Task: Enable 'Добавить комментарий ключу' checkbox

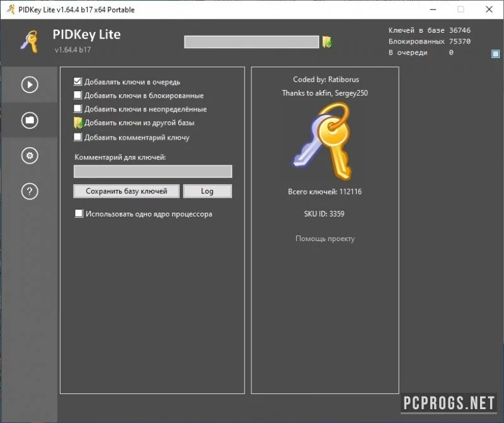Action: coord(77,137)
